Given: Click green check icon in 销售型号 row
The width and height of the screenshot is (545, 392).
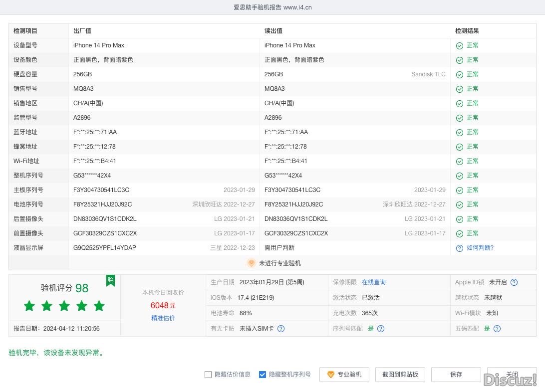Looking at the screenshot, I should [x=460, y=89].
